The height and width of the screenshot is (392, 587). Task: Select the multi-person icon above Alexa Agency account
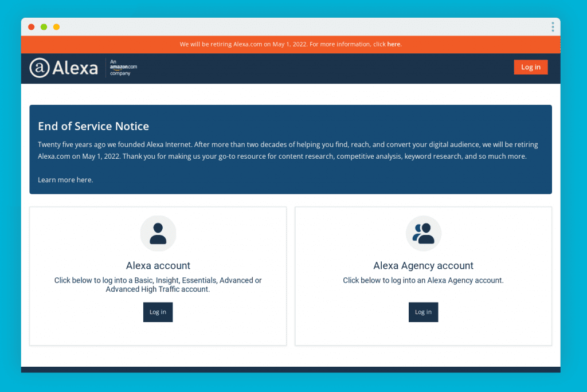coord(423,233)
